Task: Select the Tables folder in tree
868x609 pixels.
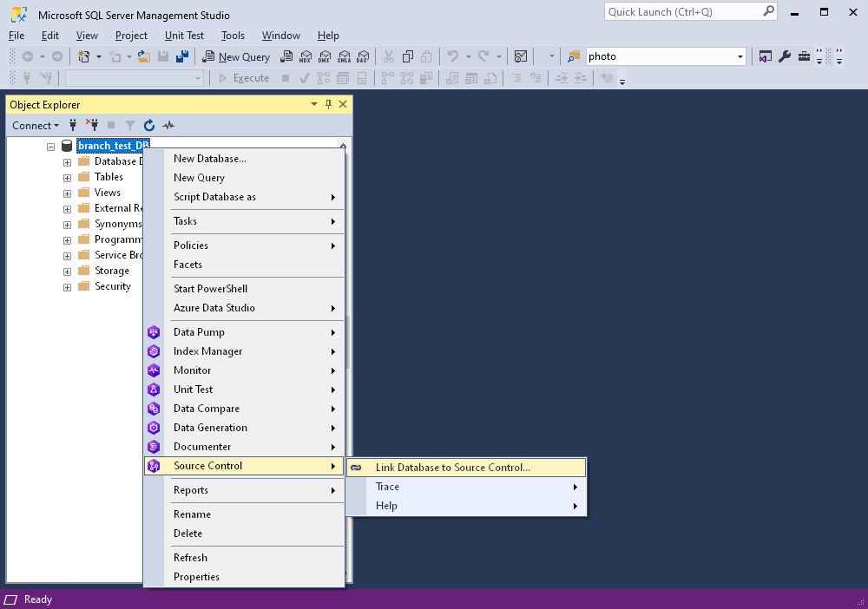Action: coord(108,177)
